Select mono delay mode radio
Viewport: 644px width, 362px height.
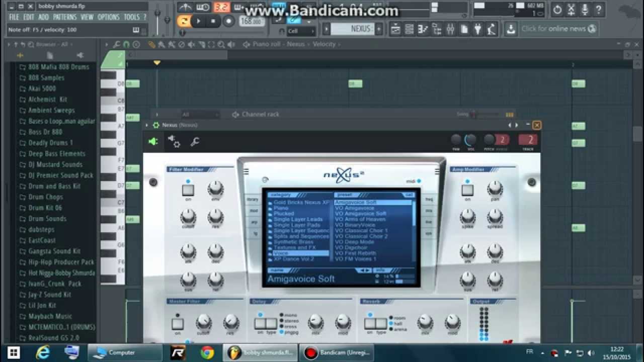[281, 315]
